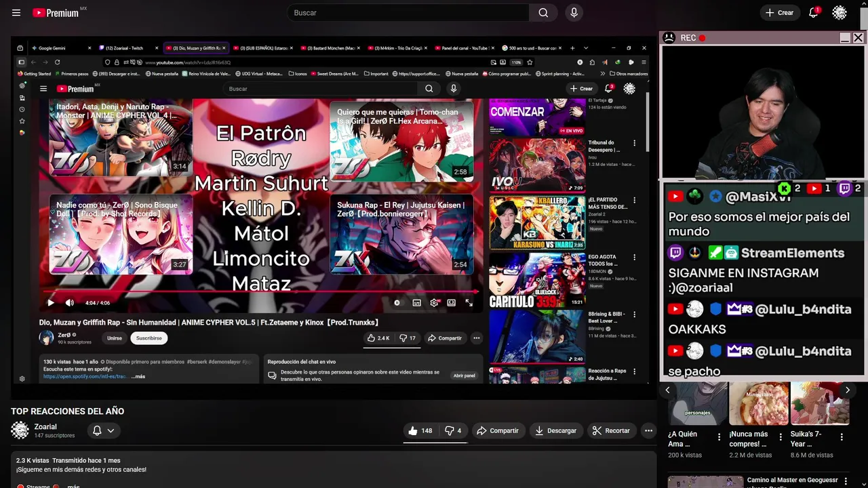Open Zoarial channel avatar below the video

tap(20, 430)
